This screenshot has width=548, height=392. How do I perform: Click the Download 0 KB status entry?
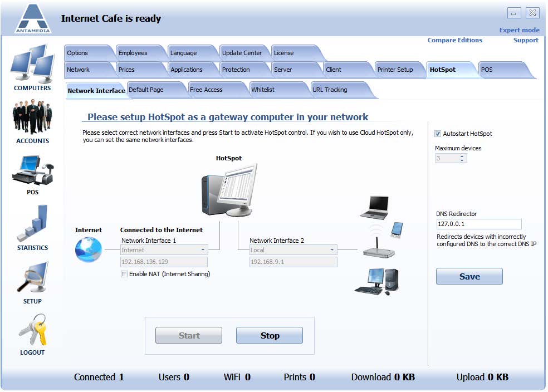tap(383, 377)
